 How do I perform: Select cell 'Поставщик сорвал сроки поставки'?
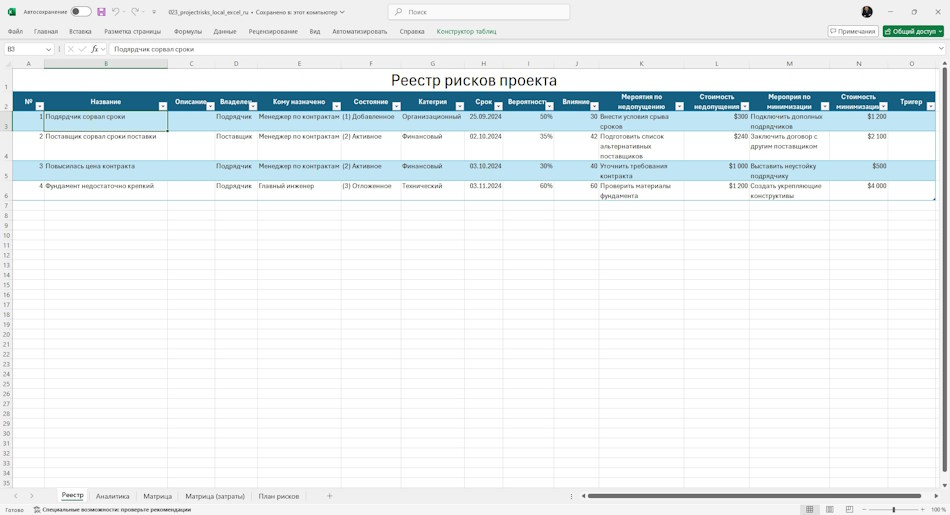tap(106, 146)
